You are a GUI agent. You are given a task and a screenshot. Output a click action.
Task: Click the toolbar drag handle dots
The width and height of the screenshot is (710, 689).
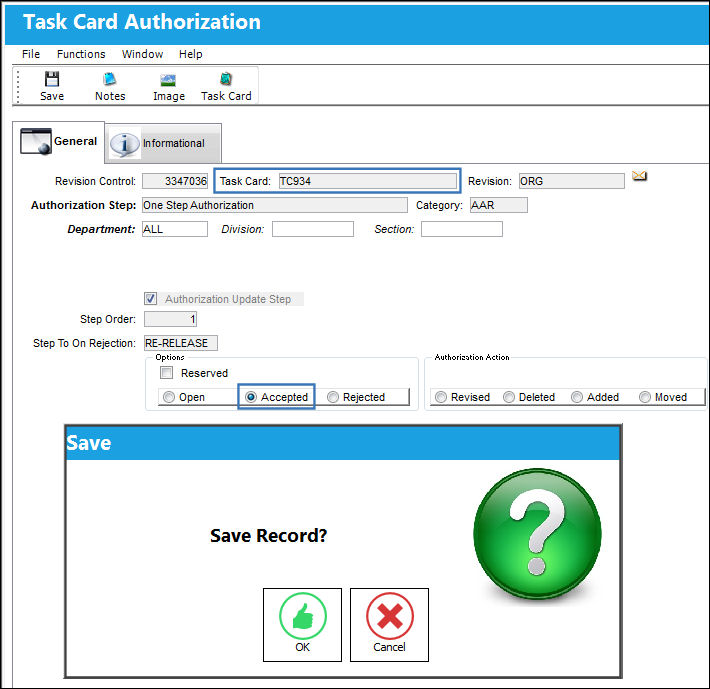click(x=18, y=86)
